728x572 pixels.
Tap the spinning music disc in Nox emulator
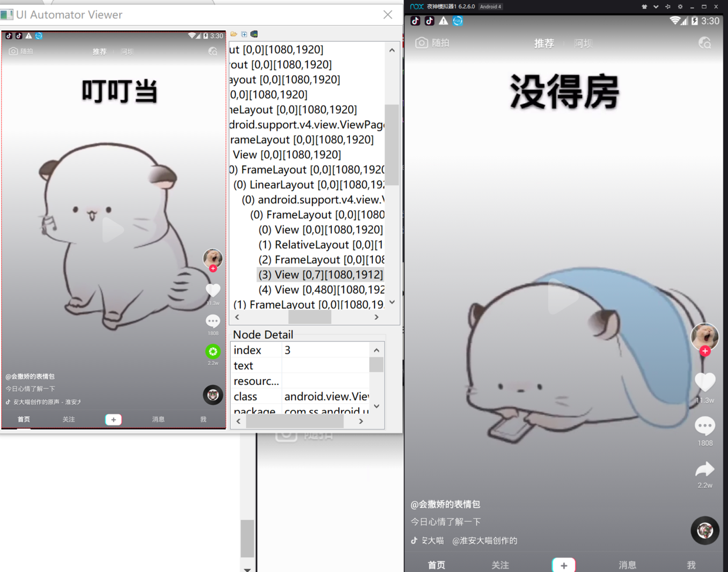(x=705, y=530)
